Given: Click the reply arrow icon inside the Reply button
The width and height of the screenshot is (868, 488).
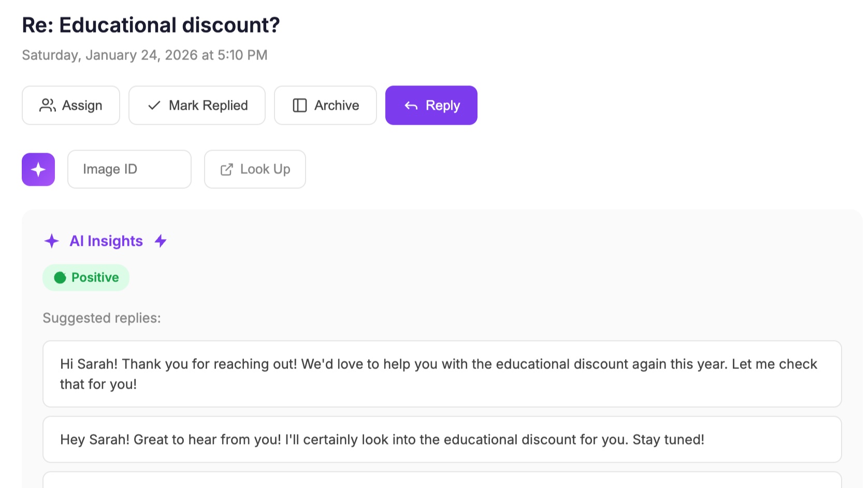Looking at the screenshot, I should (411, 105).
